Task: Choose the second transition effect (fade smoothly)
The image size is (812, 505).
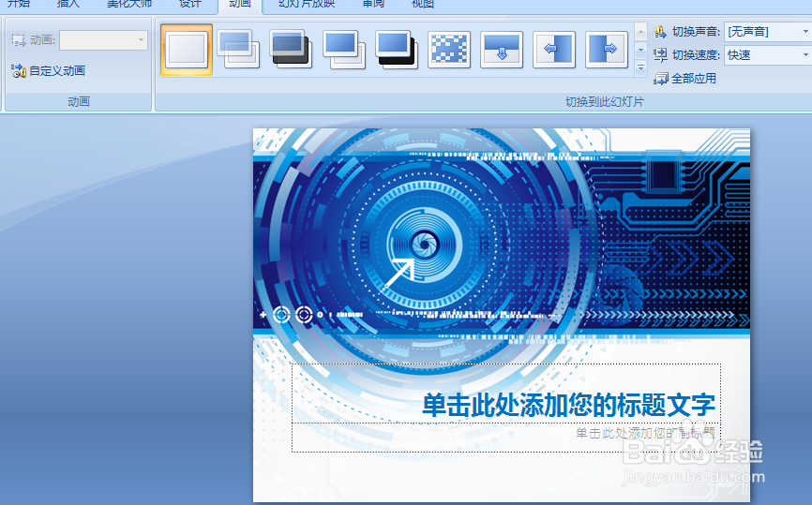Action: tap(239, 50)
